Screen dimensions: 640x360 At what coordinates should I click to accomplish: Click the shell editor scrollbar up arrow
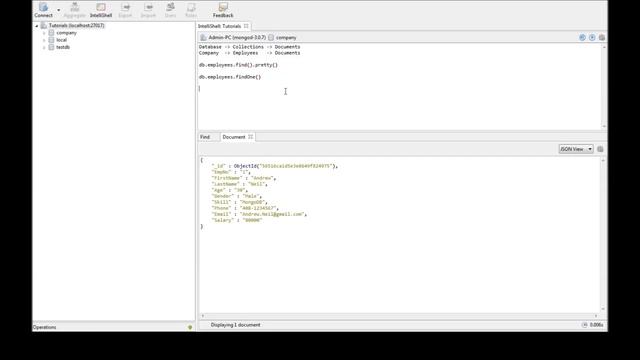tap(604, 47)
